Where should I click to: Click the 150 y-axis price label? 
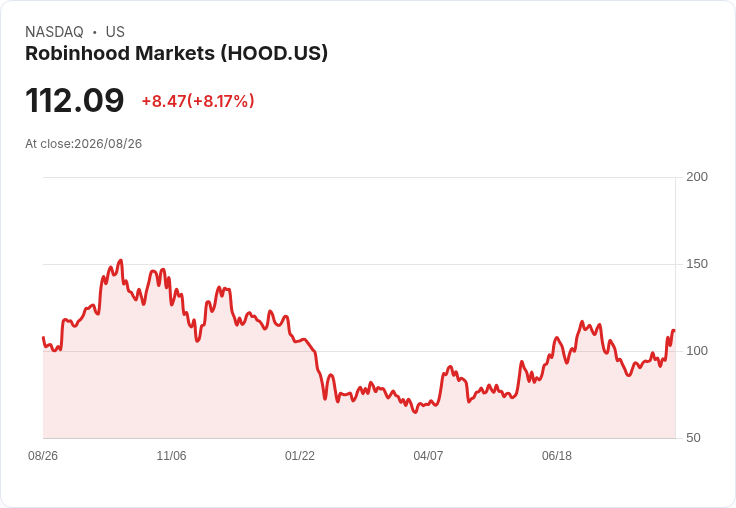(x=697, y=264)
